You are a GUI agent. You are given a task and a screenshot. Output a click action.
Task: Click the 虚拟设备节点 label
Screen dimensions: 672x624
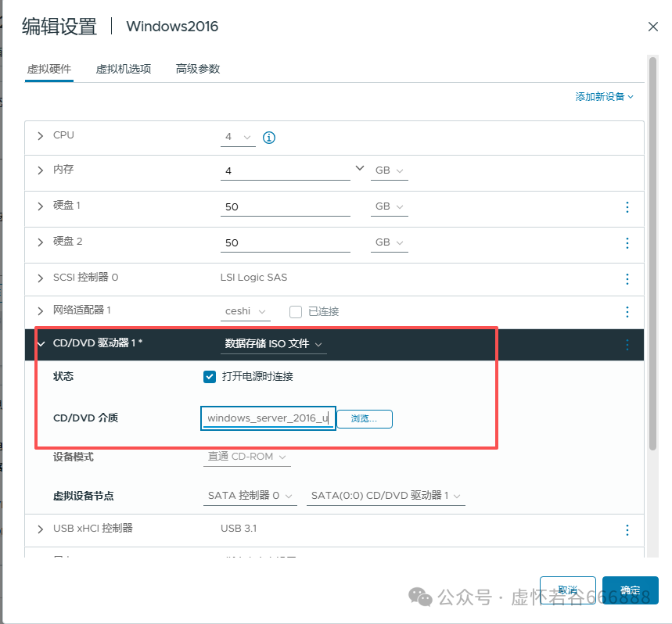(x=83, y=496)
